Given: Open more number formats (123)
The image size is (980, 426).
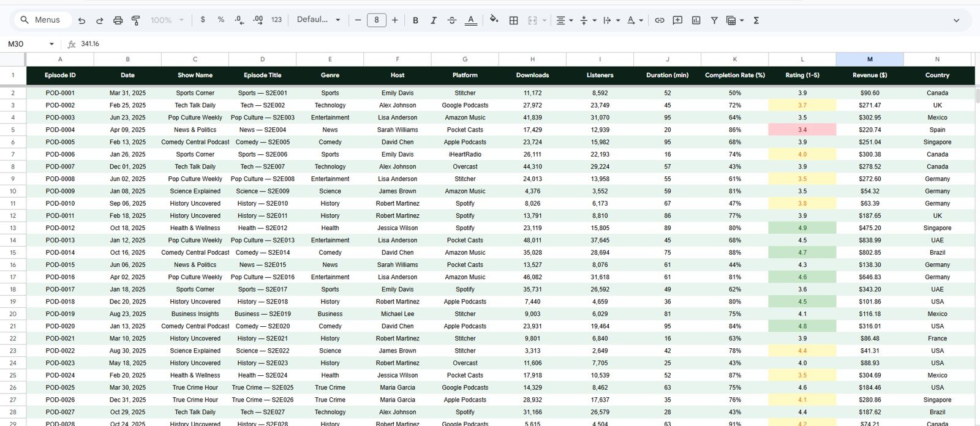Looking at the screenshot, I should [x=276, y=20].
